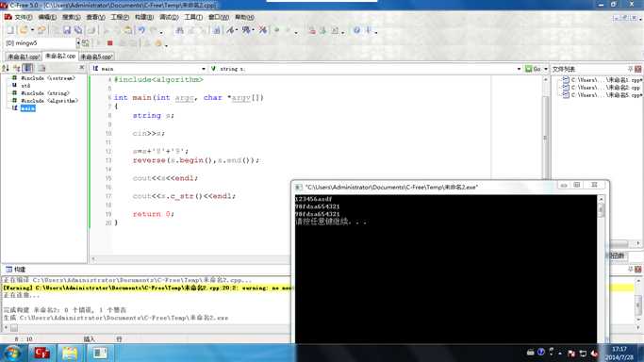Open the 文件(F) menu
This screenshot has width=644, height=362.
[19, 17]
